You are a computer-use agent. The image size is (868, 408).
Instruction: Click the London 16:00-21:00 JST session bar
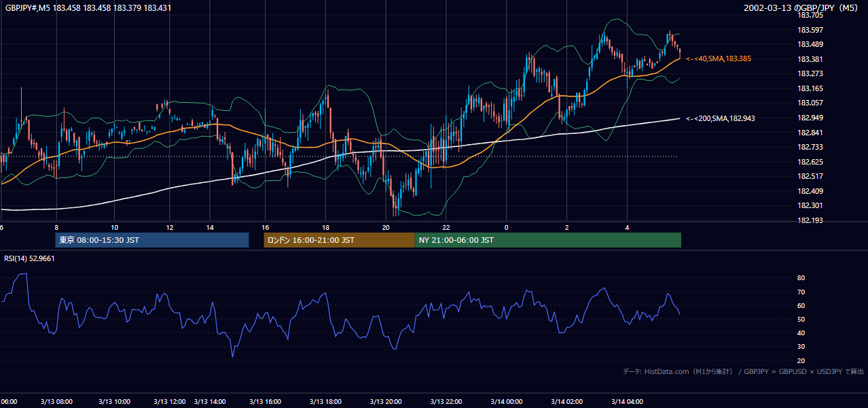[339, 240]
